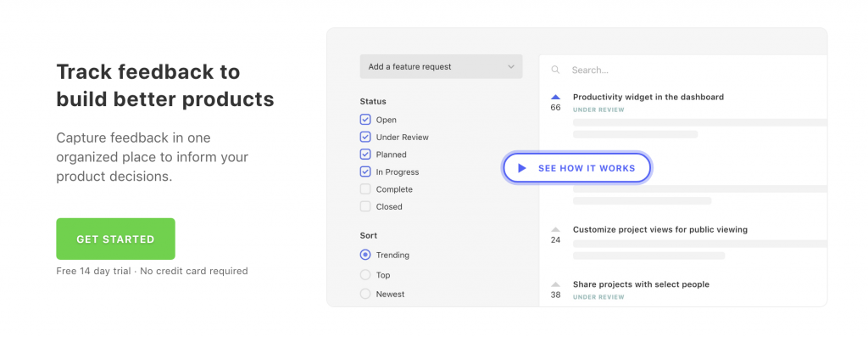Select the Newest sort option
Viewport: 868px width, 337px height.
coord(365,294)
